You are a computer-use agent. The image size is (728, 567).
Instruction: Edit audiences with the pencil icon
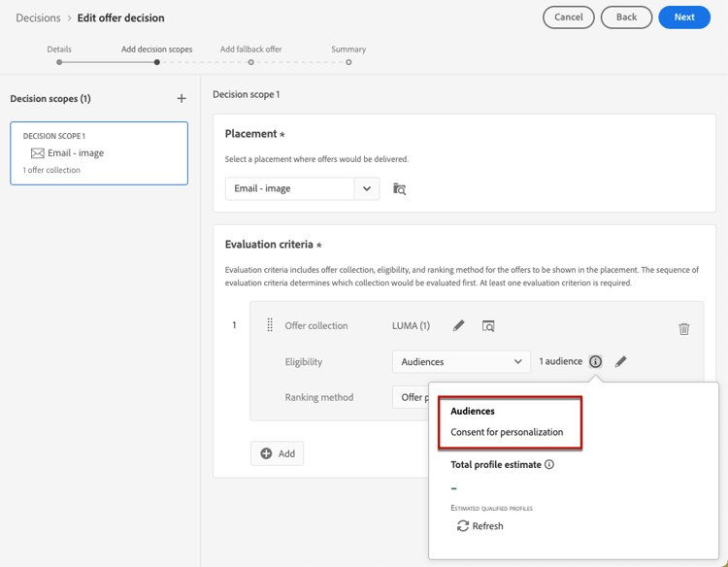[621, 361]
